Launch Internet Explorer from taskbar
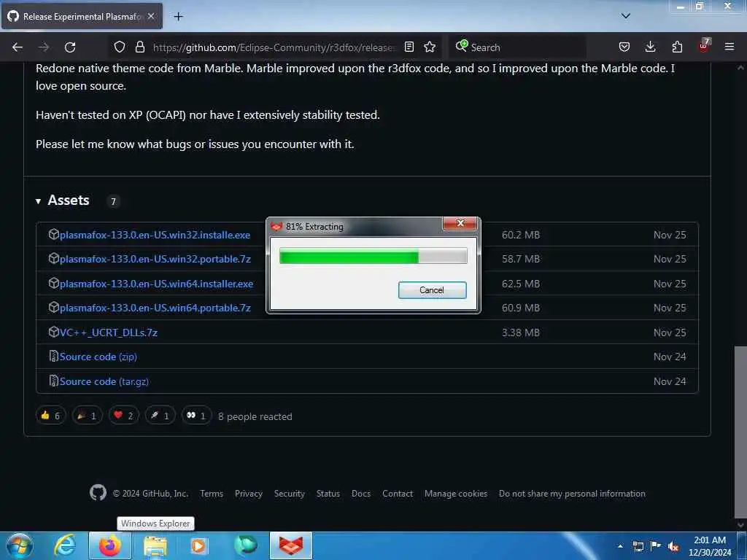Viewport: 747px width, 560px height. (65, 545)
